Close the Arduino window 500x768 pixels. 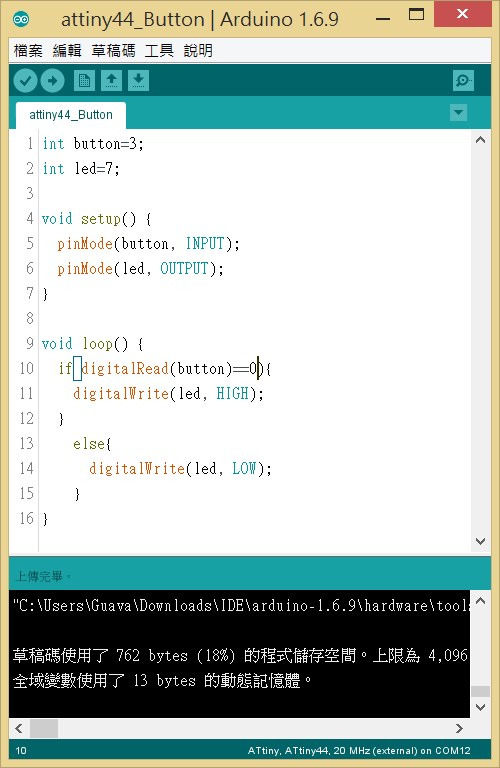tap(462, 14)
